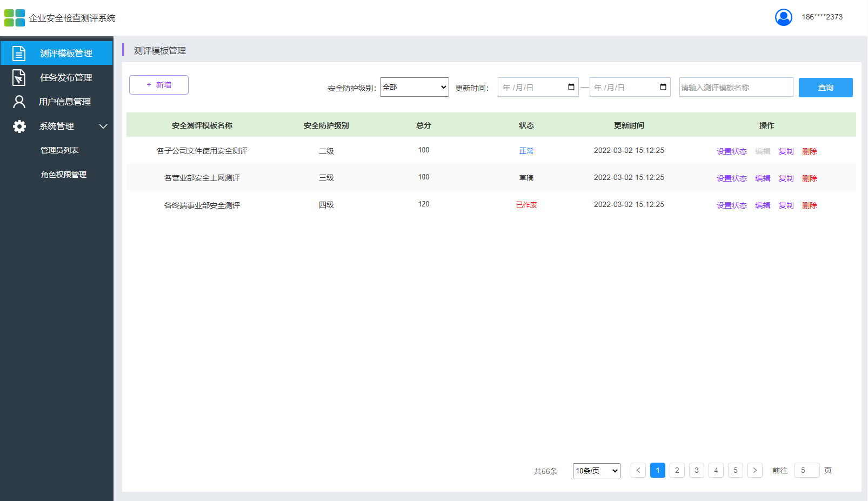The height and width of the screenshot is (501, 868).
Task: Click 删除 for 各营业部安全上网测评
Action: point(810,178)
